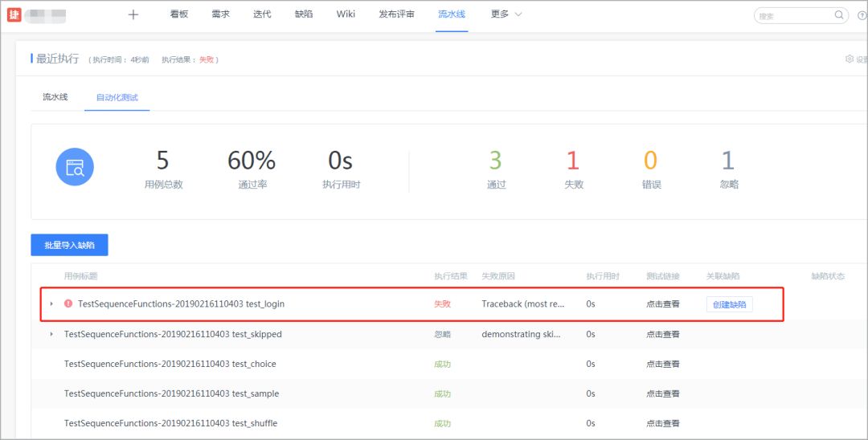
Task: Click the blue test report circle icon
Action: pyautogui.click(x=75, y=167)
